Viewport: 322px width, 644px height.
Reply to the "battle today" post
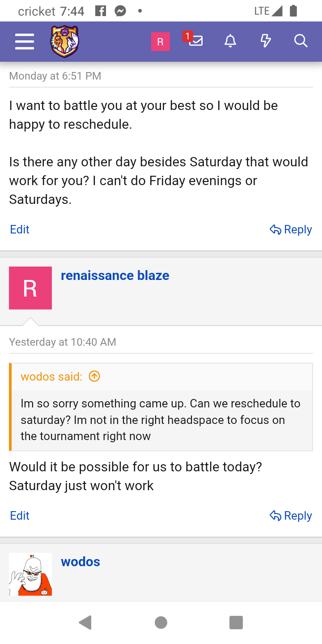(x=291, y=516)
